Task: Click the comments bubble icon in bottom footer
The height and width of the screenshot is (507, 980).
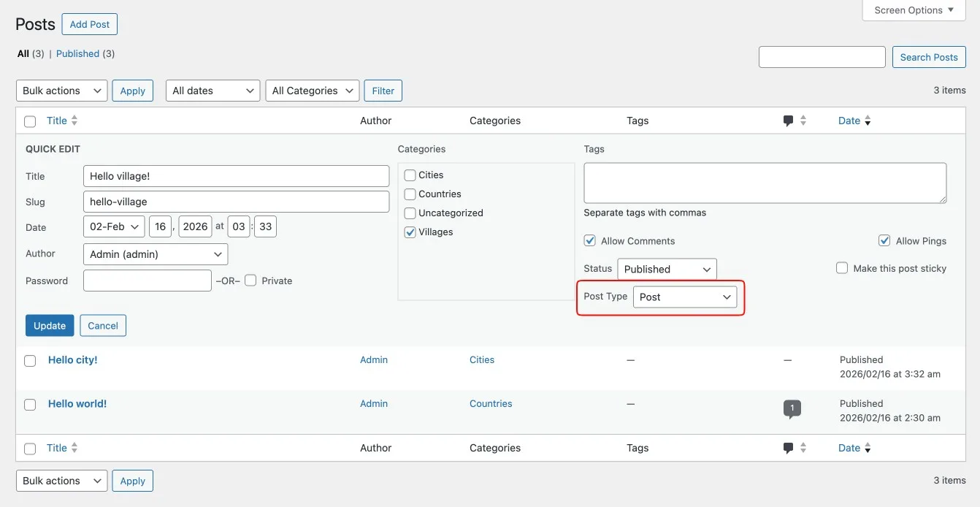Action: (x=788, y=449)
